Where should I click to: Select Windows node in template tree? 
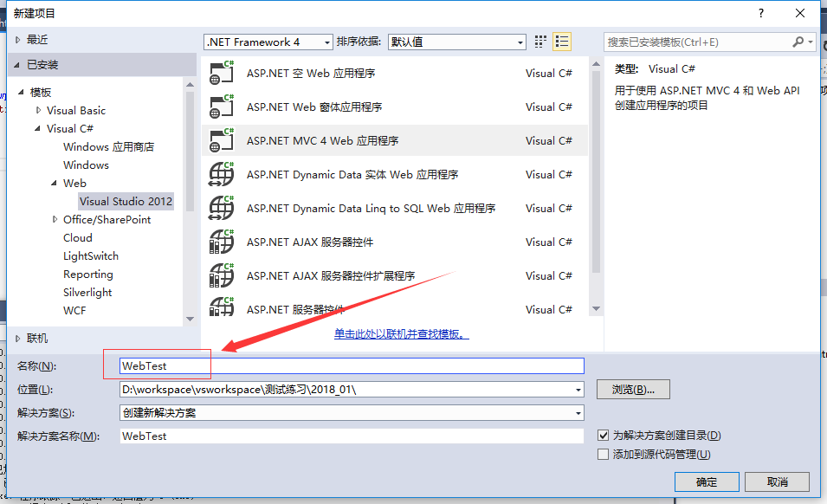click(x=86, y=165)
